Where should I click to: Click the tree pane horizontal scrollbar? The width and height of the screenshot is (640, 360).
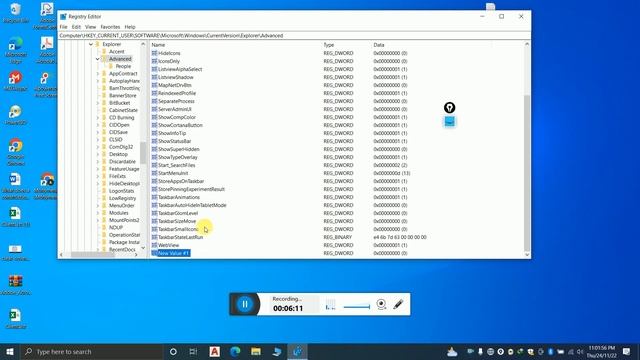pos(93,255)
